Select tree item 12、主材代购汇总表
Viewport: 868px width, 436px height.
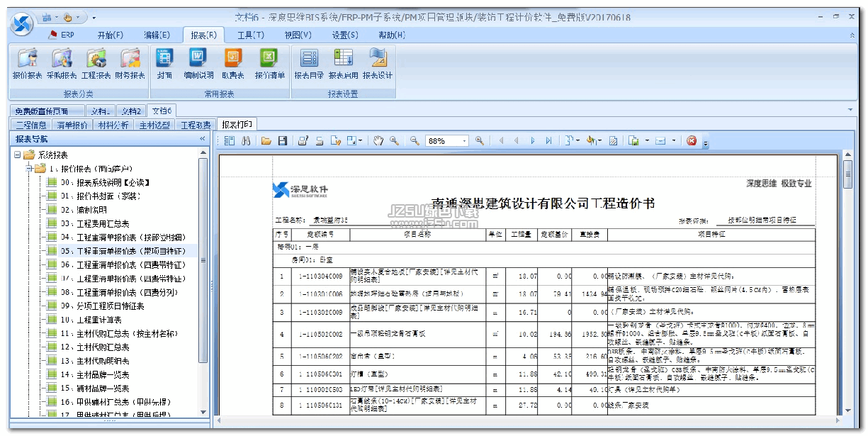point(89,347)
